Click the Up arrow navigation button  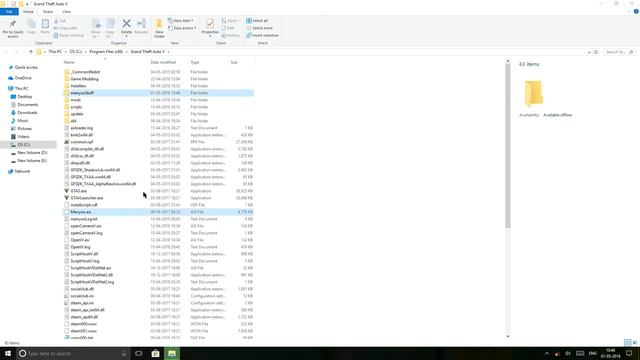[x=31, y=52]
